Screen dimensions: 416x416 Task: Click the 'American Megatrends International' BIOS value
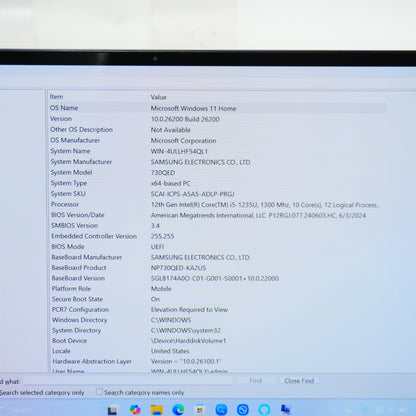click(258, 215)
